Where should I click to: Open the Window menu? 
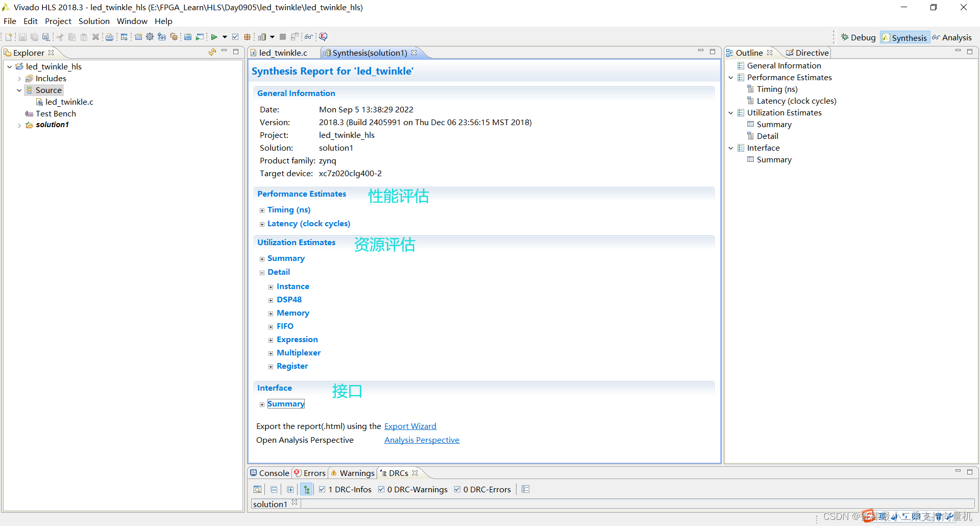(x=132, y=21)
